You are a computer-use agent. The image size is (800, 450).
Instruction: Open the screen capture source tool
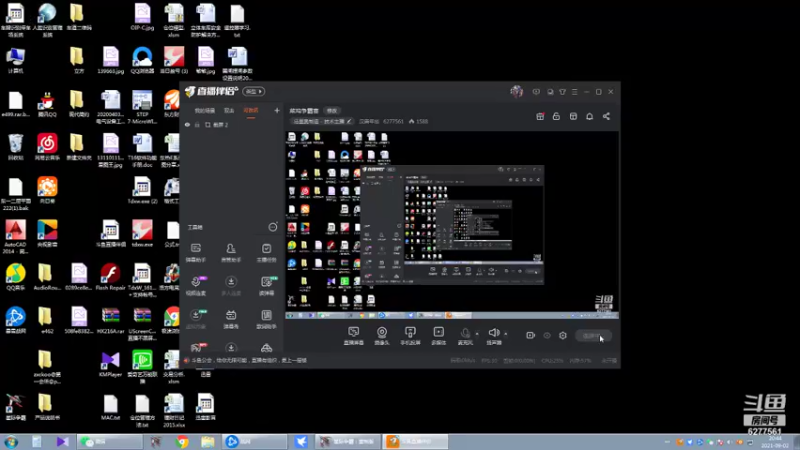click(x=353, y=336)
